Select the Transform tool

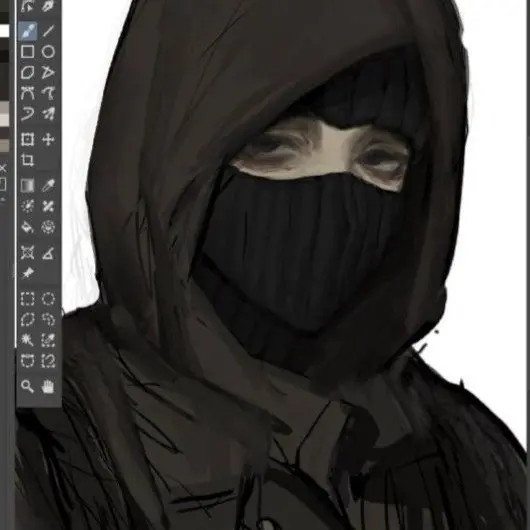tap(27, 139)
